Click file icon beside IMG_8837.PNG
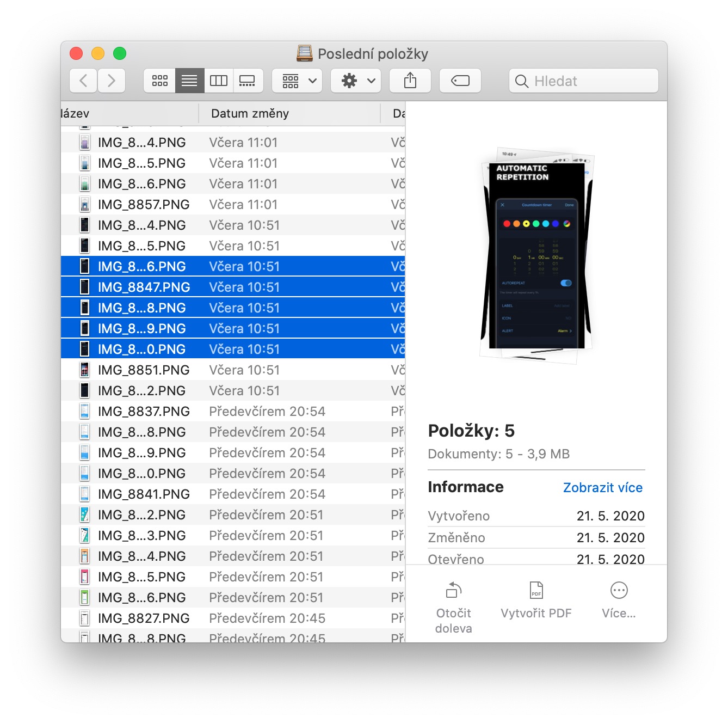This screenshot has width=728, height=723. (85, 412)
